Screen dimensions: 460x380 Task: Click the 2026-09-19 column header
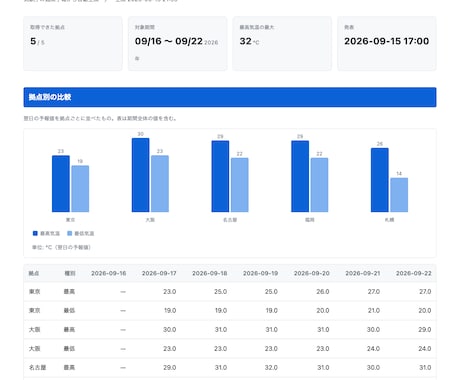(260, 273)
